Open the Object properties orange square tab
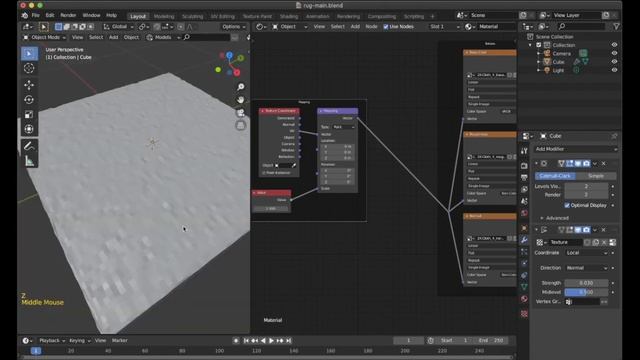The image size is (640, 360). [x=524, y=228]
